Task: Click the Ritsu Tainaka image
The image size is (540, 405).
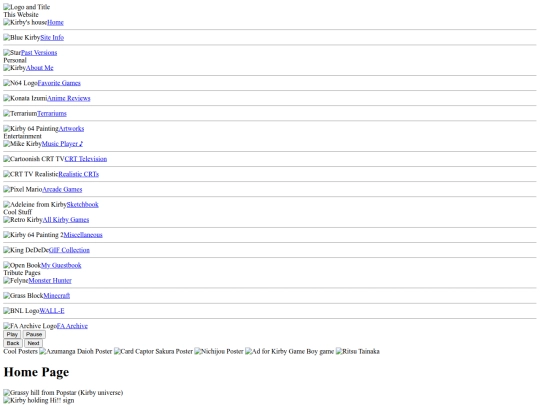Action: click(x=358, y=351)
